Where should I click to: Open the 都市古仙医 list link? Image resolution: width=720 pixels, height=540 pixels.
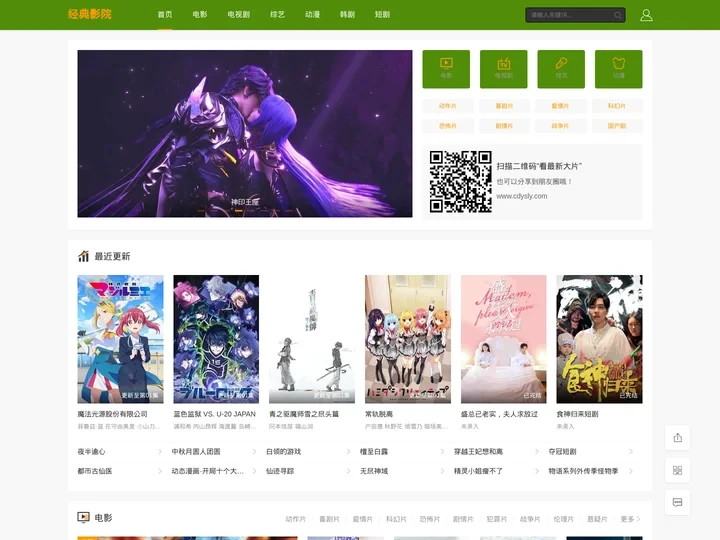pos(95,471)
